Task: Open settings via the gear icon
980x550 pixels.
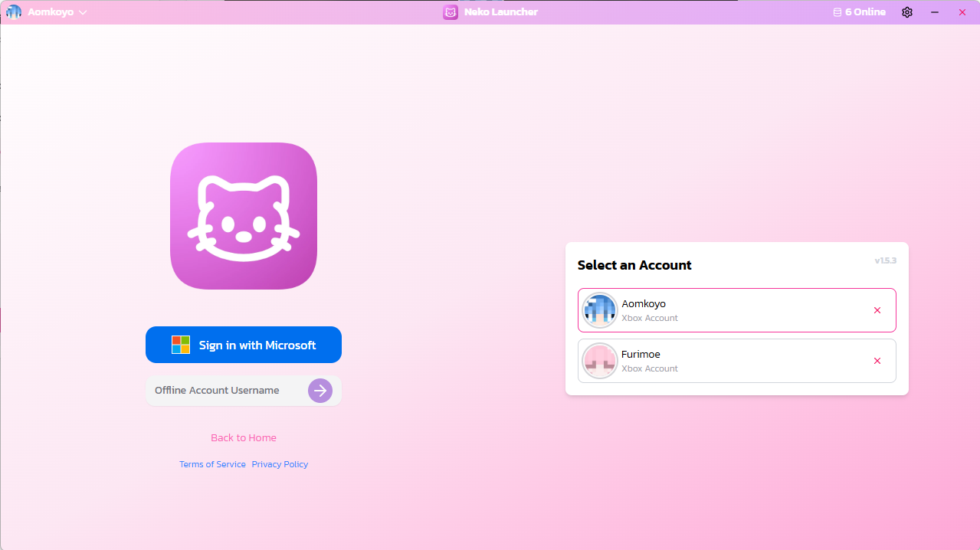Action: (x=907, y=12)
